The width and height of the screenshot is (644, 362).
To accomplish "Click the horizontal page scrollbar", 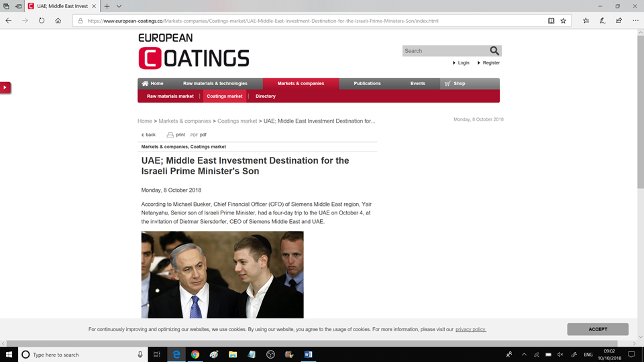I will pos(312,343).
